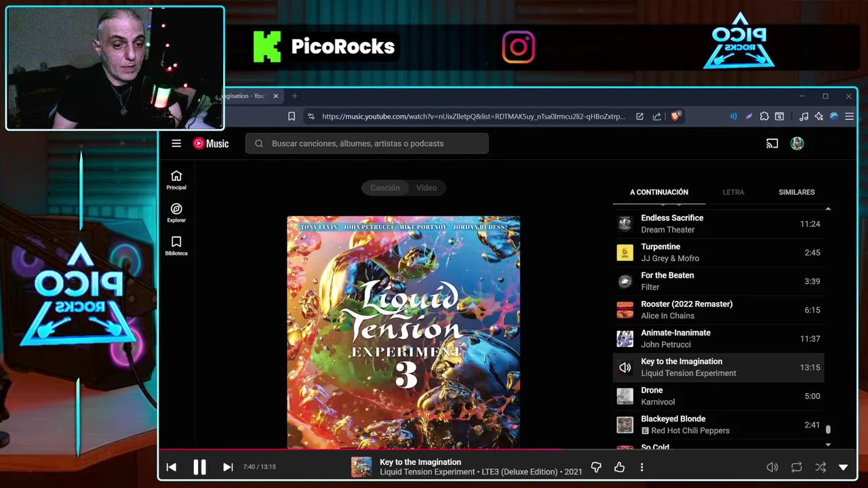Click the Turpentine yellow thumbnail
This screenshot has width=868, height=488.
pos(625,253)
